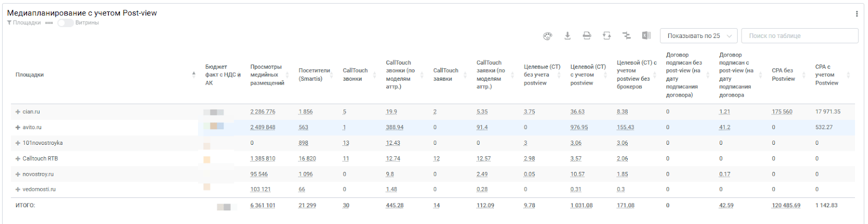Click the avito.ru value 976.95
Image resolution: width=868 pixels, height=224 pixels.
[579, 127]
